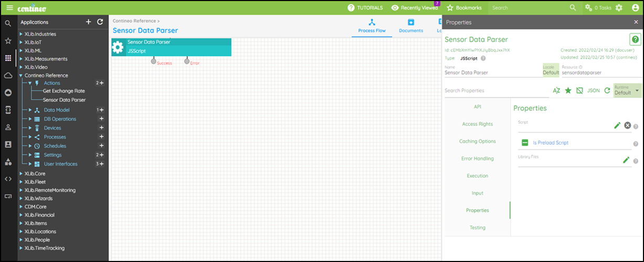The height and width of the screenshot is (262, 644).
Task: Expand the XLib.Industries tree node
Action: coord(21,34)
